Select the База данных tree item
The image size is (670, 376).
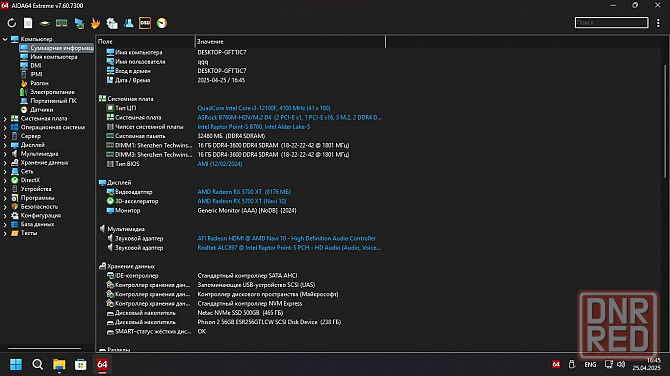coord(38,224)
